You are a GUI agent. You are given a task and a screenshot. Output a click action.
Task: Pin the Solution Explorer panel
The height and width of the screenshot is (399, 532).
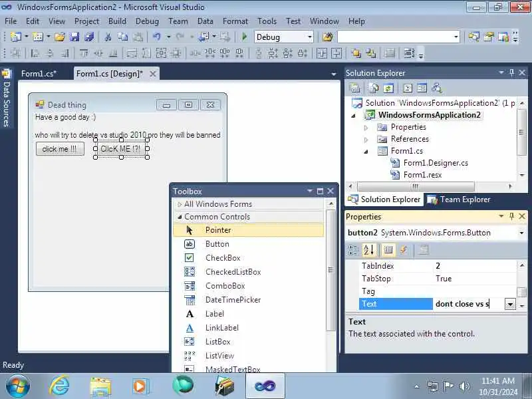point(511,72)
